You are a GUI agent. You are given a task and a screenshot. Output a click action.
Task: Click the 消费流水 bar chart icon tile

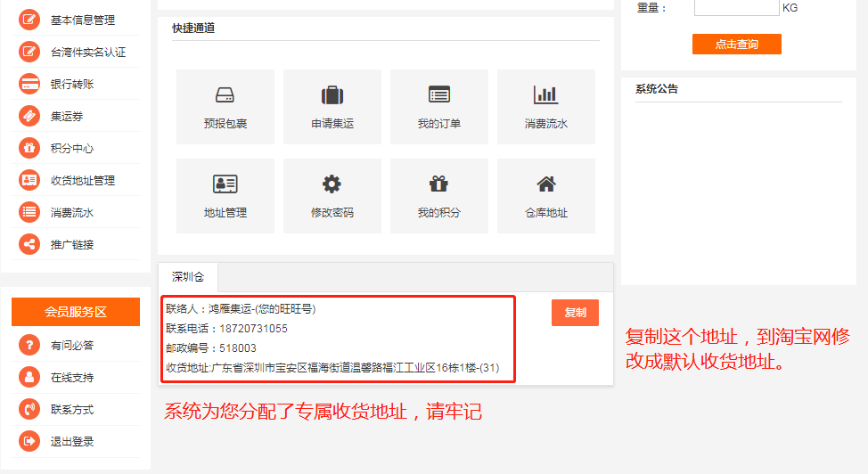[545, 107]
